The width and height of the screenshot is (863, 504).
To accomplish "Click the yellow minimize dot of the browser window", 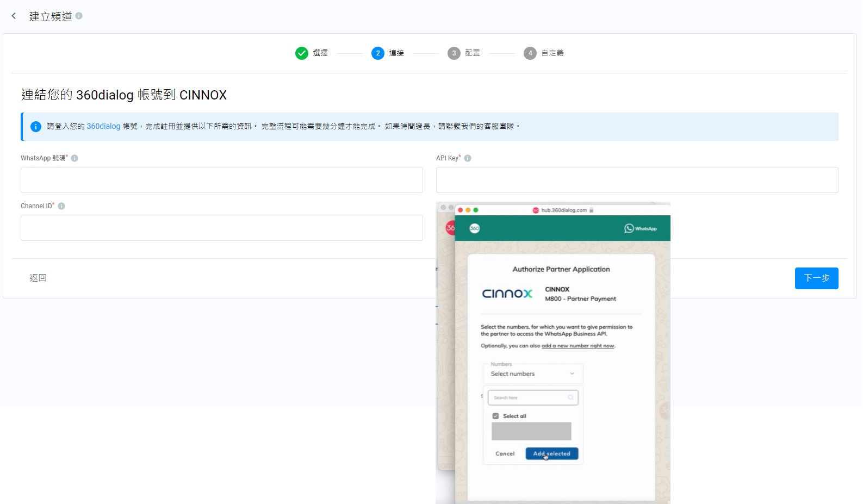I will coord(468,210).
